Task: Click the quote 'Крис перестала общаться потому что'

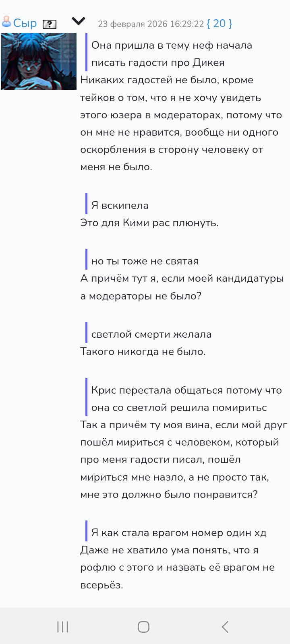Action: click(x=186, y=399)
